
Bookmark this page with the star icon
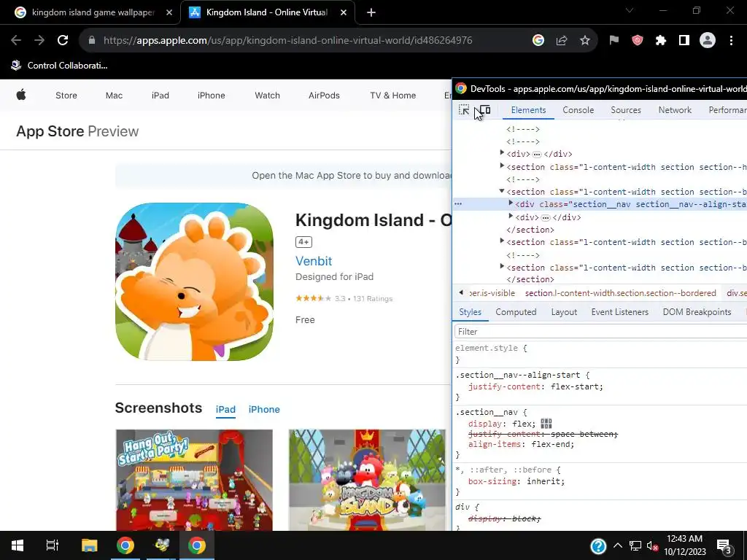coord(585,41)
